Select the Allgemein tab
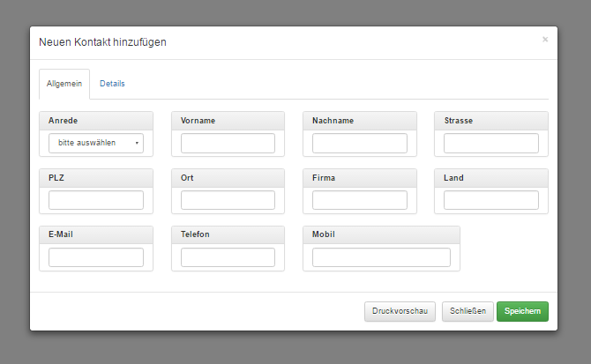This screenshot has width=591, height=364. 64,84
